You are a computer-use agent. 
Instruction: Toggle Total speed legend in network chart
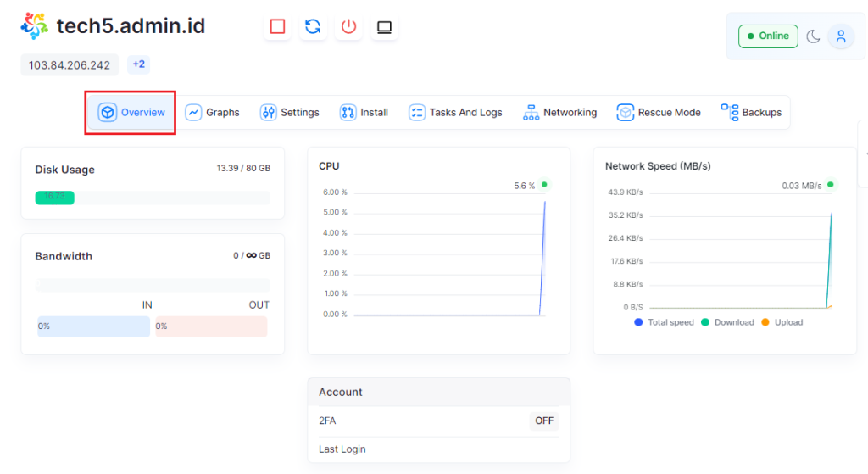tap(664, 322)
